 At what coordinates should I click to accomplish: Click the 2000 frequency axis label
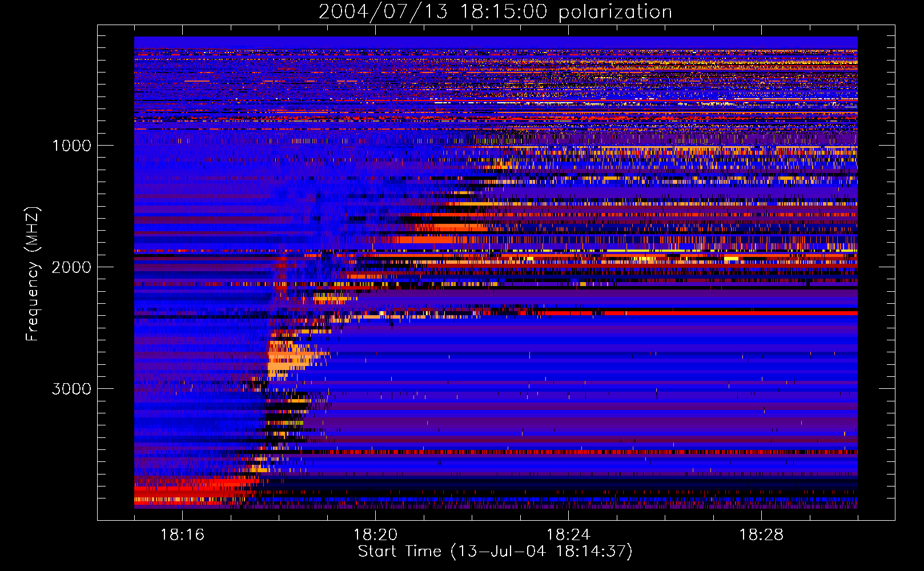pos(71,267)
